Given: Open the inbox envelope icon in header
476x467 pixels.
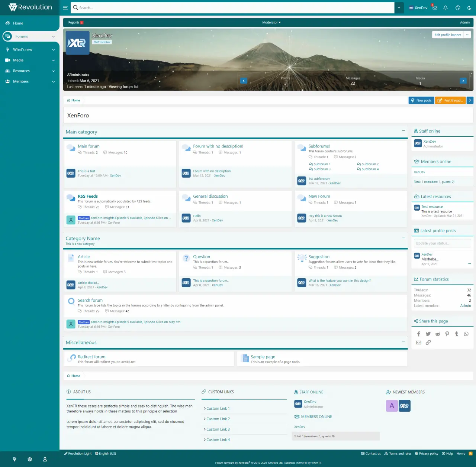Looking at the screenshot, I should pyautogui.click(x=435, y=8).
